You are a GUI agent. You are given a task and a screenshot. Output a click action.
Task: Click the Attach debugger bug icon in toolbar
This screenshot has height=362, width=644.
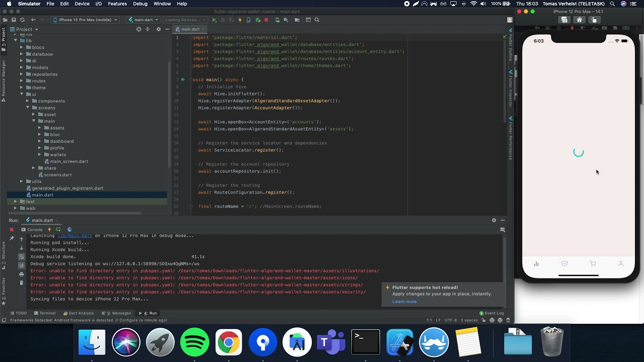click(x=258, y=20)
